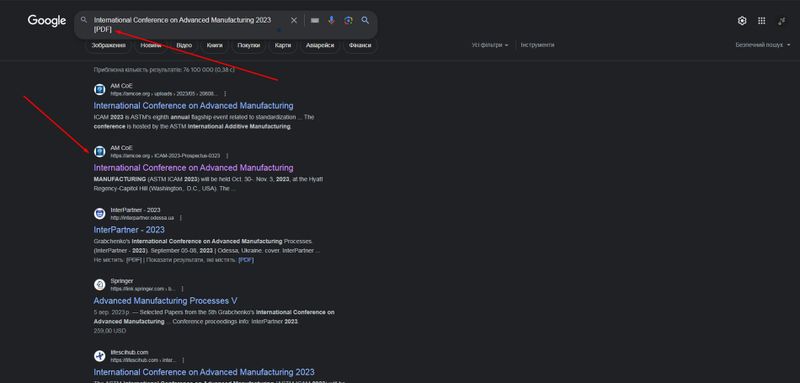Open the account profile avatar
800x383 pixels.
tap(782, 21)
